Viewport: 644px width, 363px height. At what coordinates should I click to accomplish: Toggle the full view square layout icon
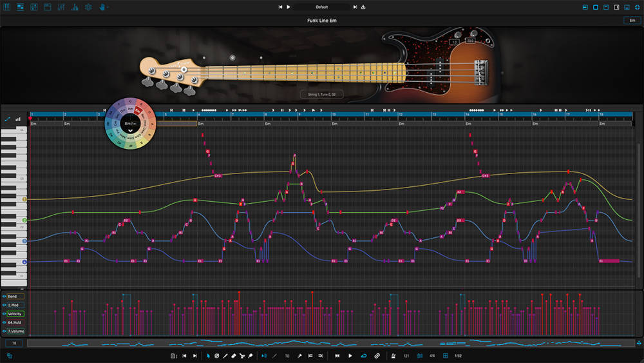tap(596, 7)
